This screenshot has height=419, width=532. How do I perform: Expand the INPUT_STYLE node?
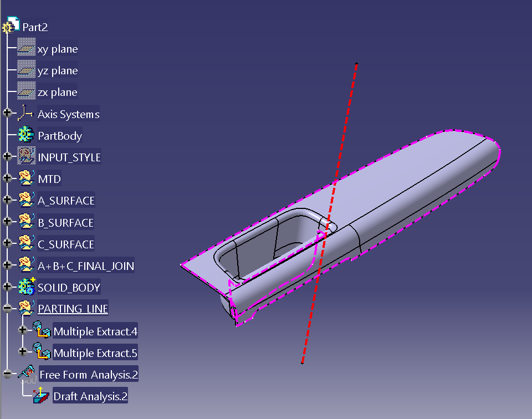7,156
